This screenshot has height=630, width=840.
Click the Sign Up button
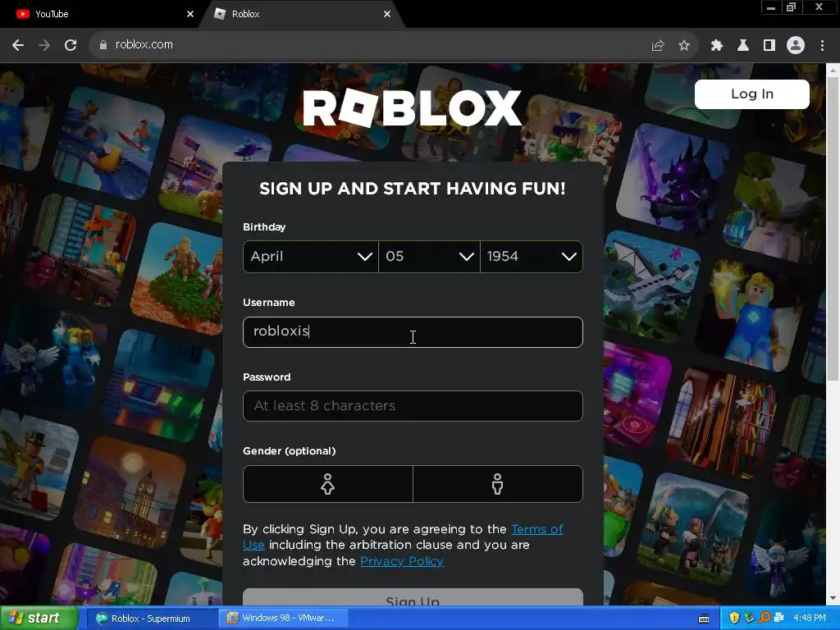pos(413,598)
